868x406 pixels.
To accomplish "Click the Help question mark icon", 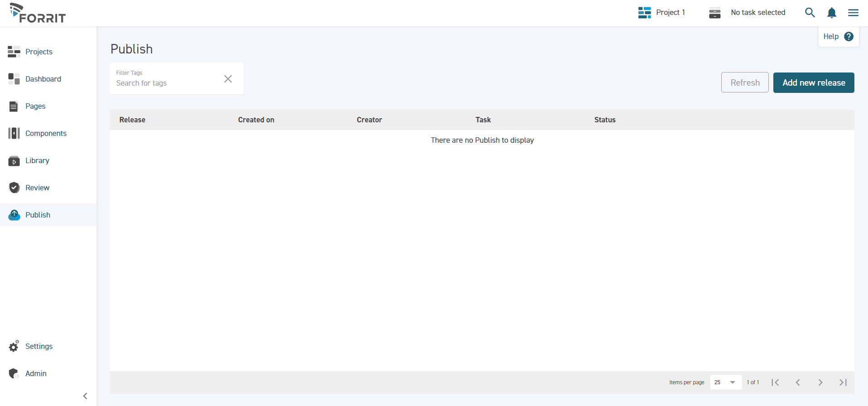I will click(849, 37).
